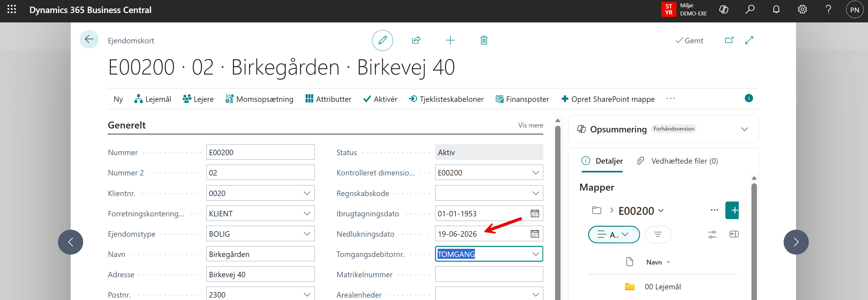This screenshot has width=868, height=300.
Task: Click the Adresse field with Birkevej 40
Action: pos(260,274)
